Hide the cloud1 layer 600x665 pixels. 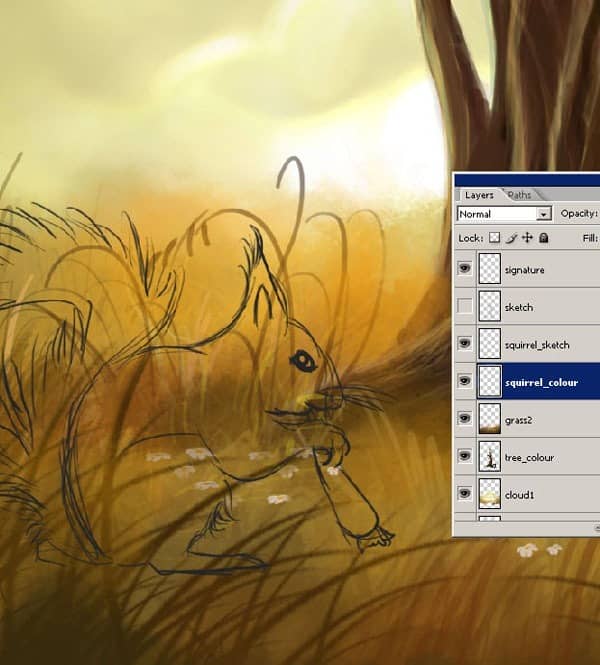point(465,493)
